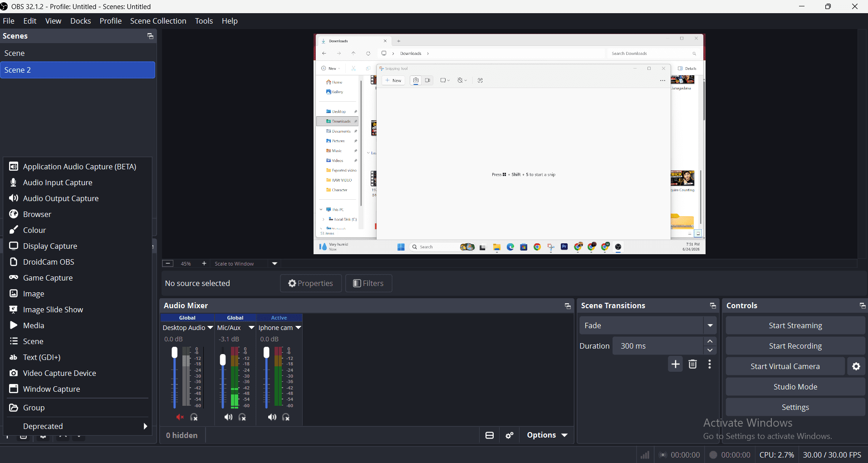Open advanced audio properties gears icon
Viewport: 868px width, 463px height.
click(510, 435)
